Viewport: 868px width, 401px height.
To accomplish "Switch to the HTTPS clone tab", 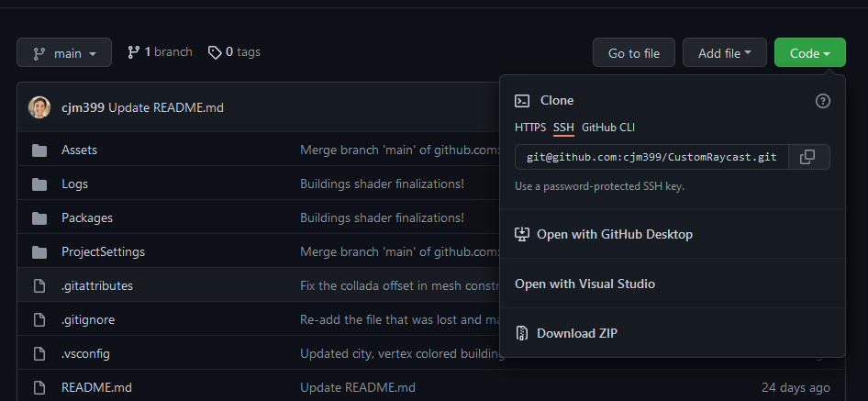I will [x=530, y=128].
